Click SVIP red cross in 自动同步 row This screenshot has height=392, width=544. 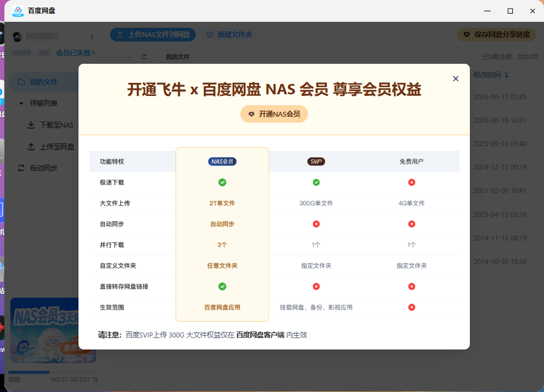pyautogui.click(x=316, y=224)
